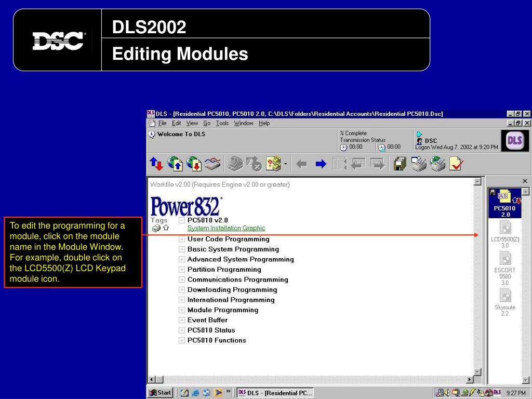This screenshot has height=399, width=532.
Task: Click the note with red checkmark icon
Action: [456, 164]
